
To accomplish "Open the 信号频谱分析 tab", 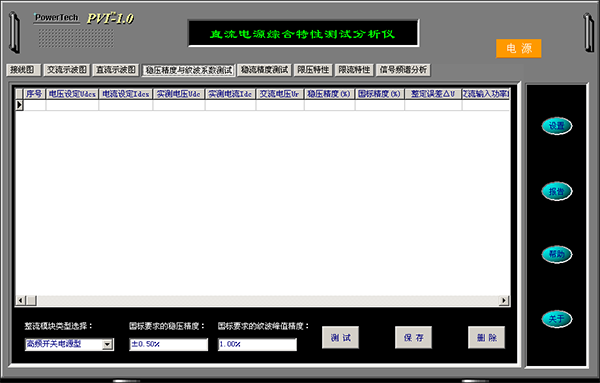I will click(403, 70).
